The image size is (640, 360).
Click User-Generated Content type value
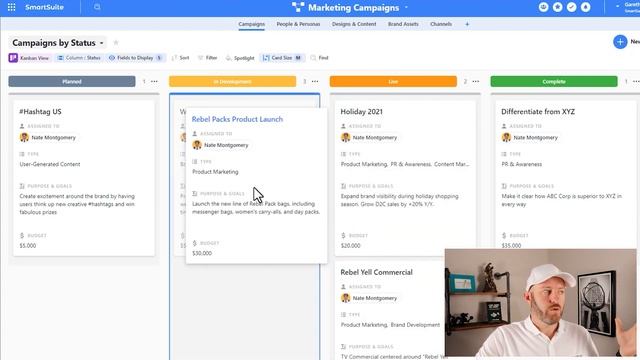point(50,164)
